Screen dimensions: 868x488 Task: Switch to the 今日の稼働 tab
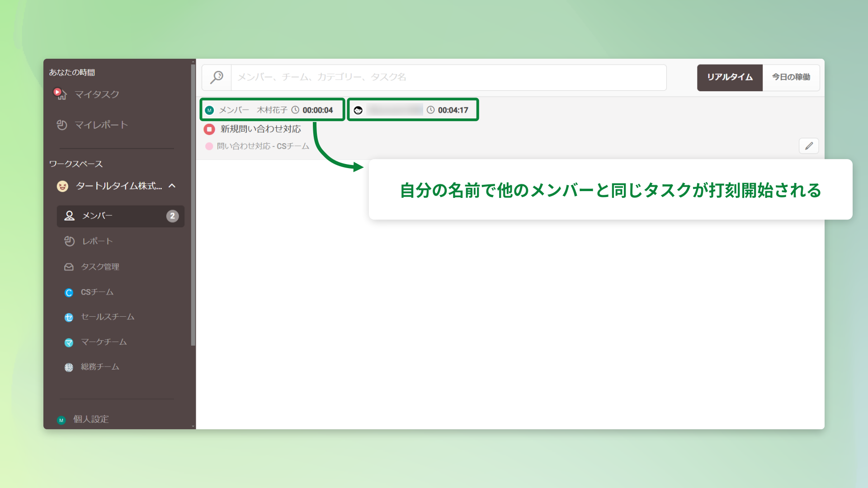791,77
